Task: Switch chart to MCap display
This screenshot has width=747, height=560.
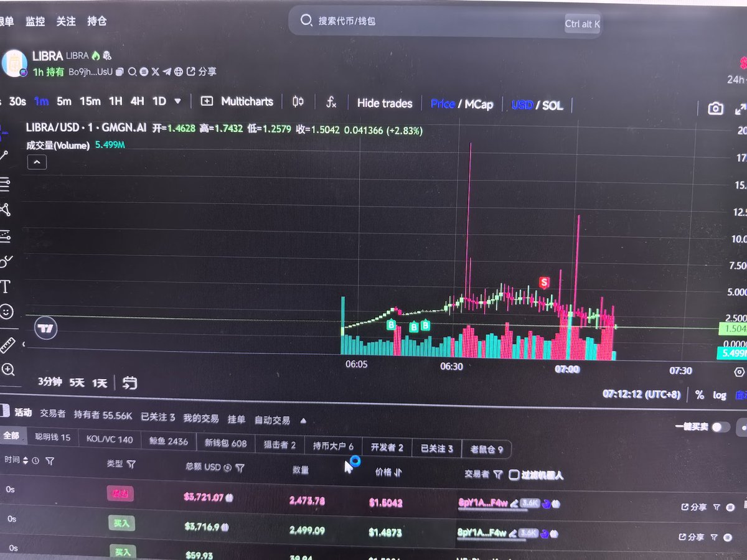Action: click(479, 105)
